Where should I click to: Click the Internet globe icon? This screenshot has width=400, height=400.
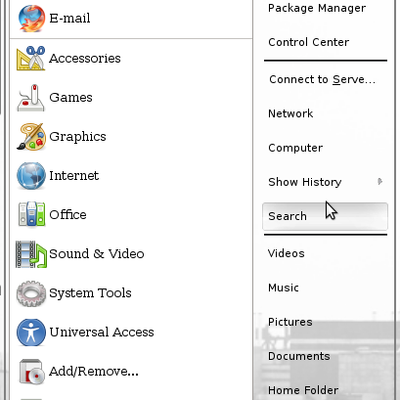coord(31,176)
